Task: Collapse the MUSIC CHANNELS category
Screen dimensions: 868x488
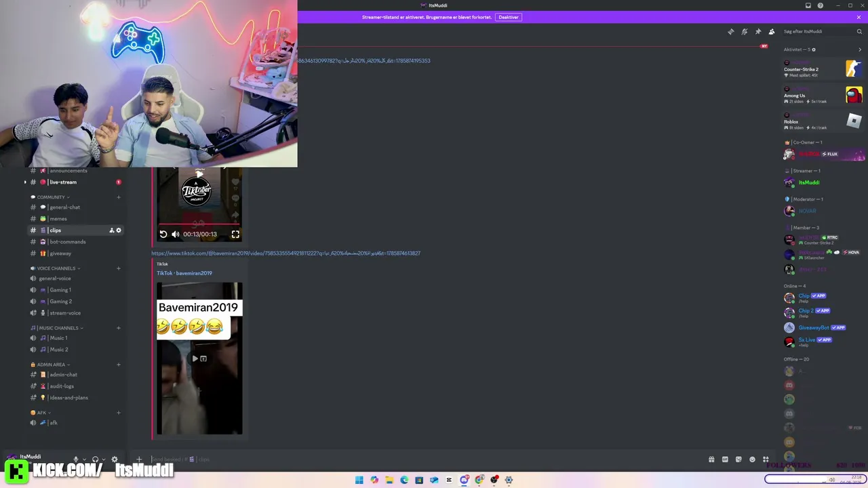Action: (56, 328)
